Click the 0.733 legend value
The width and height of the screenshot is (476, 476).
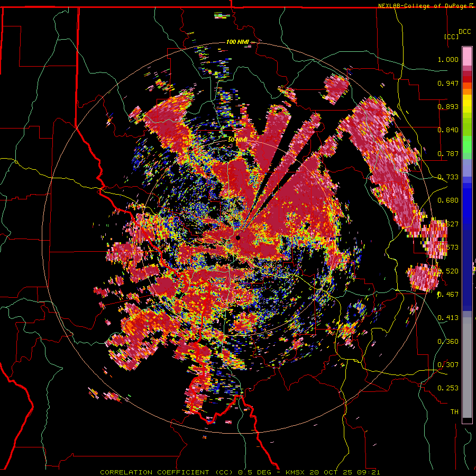point(448,177)
